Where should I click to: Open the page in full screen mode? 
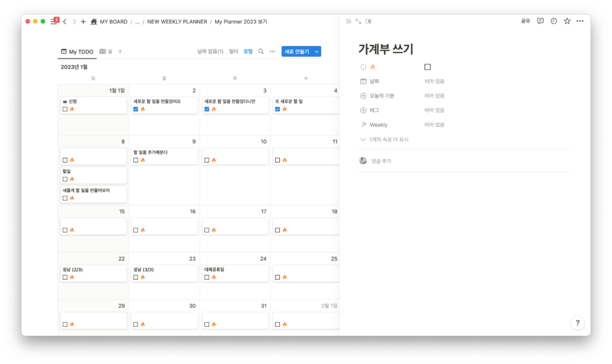tap(359, 21)
